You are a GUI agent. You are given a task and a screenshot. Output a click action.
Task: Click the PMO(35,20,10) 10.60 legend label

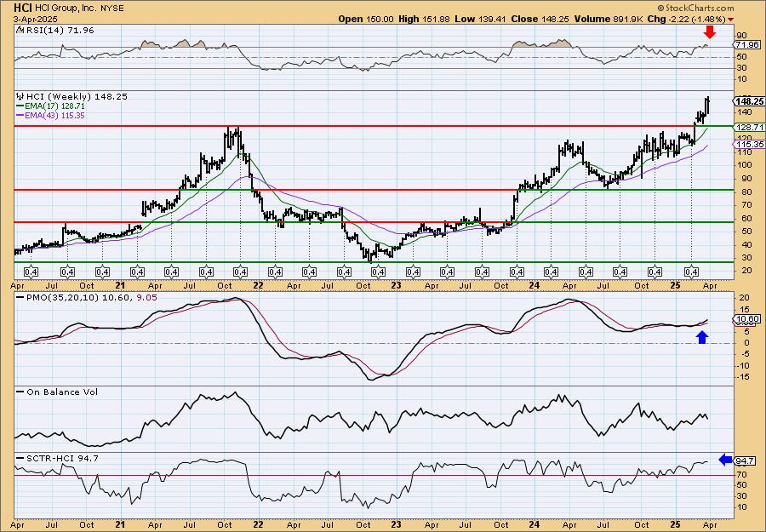[x=78, y=297]
